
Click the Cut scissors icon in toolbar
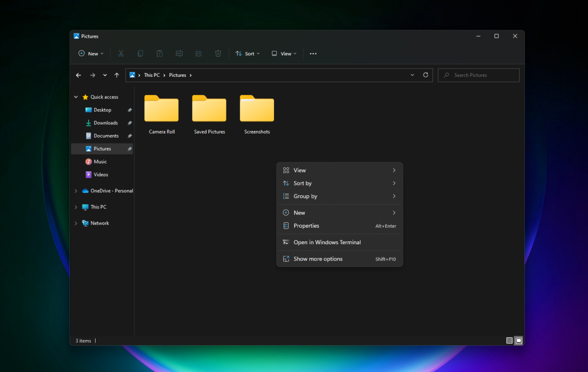point(121,53)
